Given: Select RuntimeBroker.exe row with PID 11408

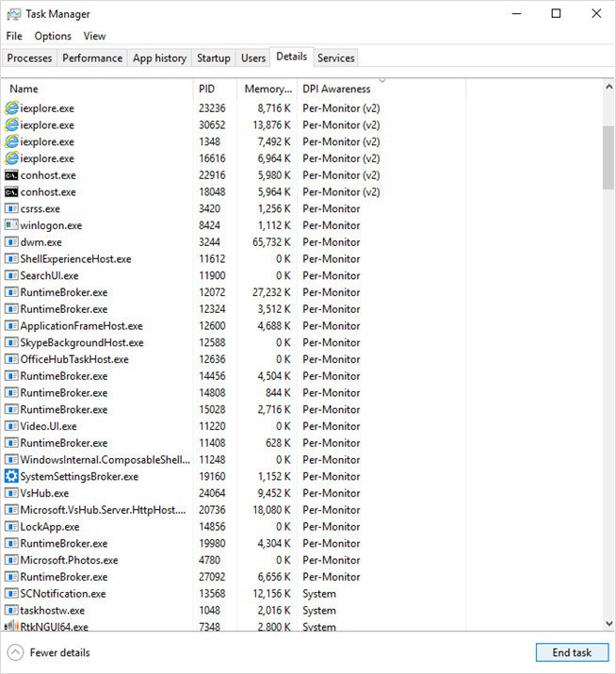Looking at the screenshot, I should pyautogui.click(x=235, y=443).
